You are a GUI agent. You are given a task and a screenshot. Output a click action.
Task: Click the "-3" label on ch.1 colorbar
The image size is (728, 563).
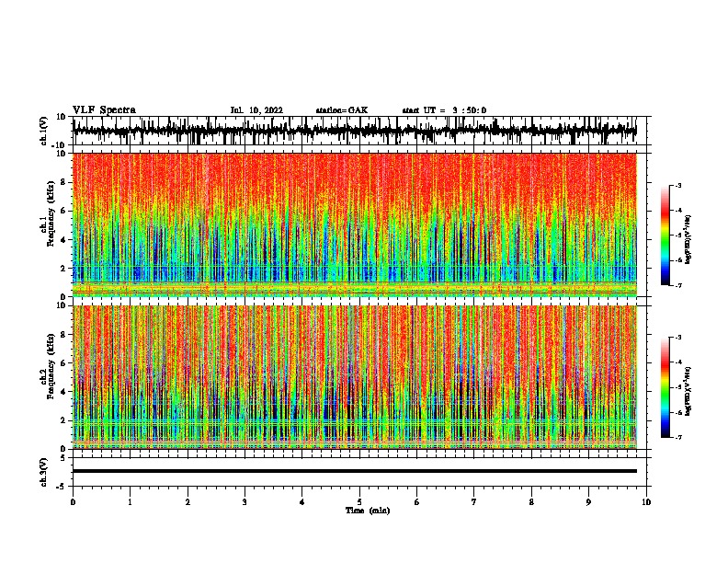pyautogui.click(x=677, y=186)
